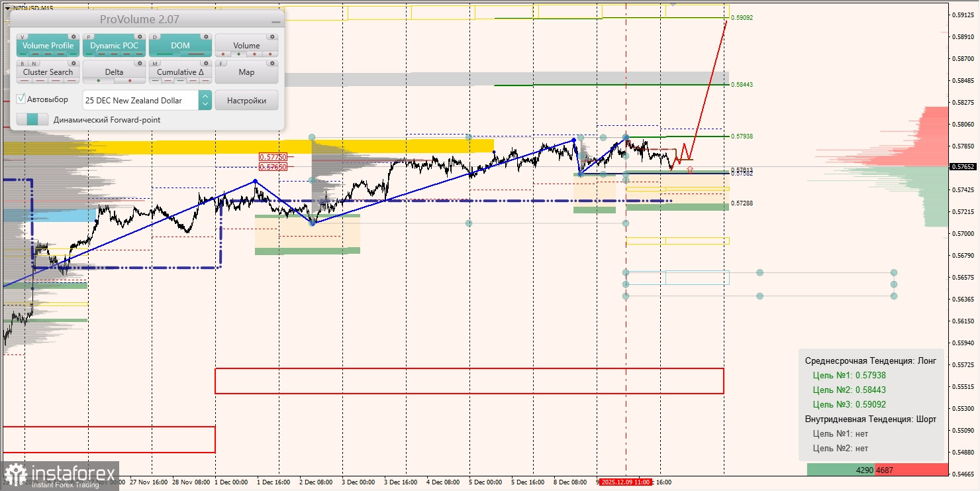Click the green indicator dot under Delta
Image resolution: width=980 pixels, height=491 pixels.
click(98, 80)
